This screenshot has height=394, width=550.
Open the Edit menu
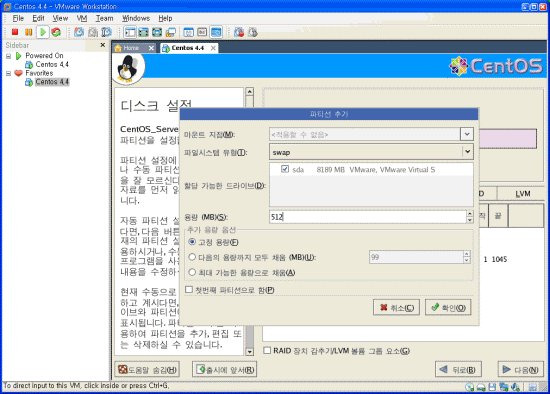coord(38,18)
